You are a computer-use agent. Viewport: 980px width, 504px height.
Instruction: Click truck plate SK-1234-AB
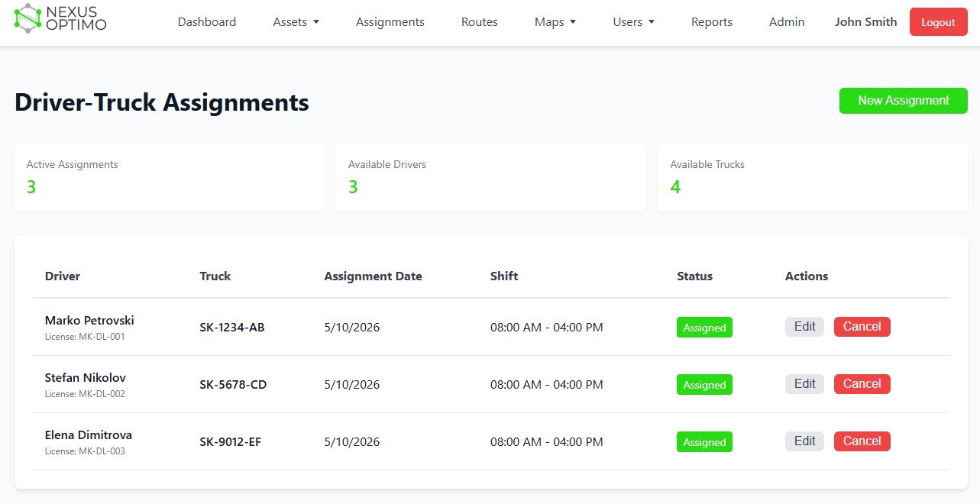point(232,328)
